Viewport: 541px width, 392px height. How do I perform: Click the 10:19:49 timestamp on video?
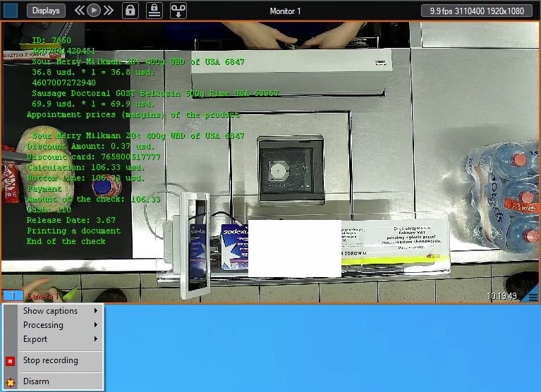502,296
